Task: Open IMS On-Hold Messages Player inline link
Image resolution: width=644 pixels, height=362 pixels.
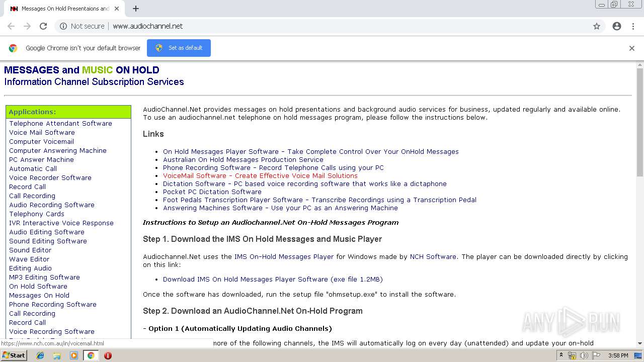Action: point(284,256)
